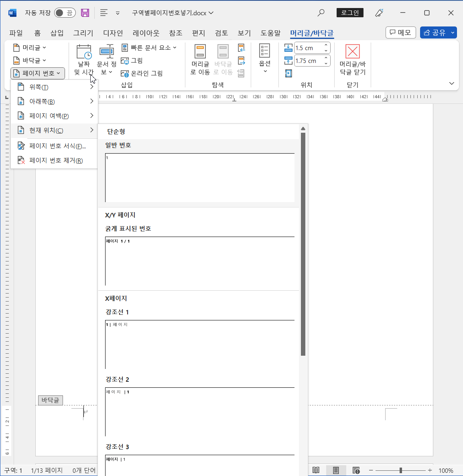The height and width of the screenshot is (476, 463).
Task: Select the 강조선 3 page number preview
Action: click(x=199, y=466)
